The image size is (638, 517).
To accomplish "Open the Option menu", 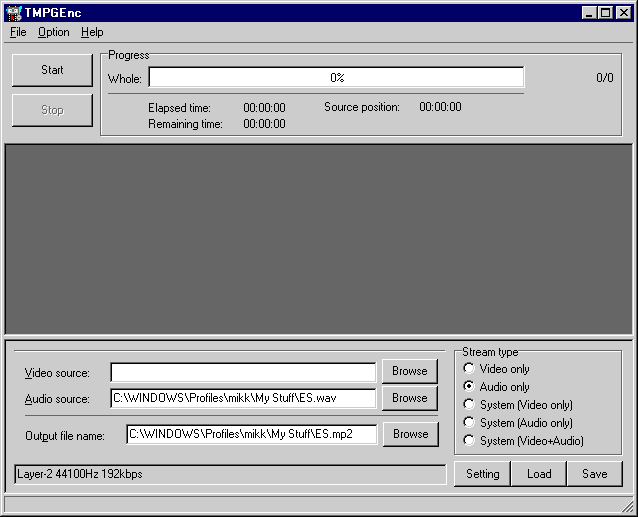I will 54,32.
